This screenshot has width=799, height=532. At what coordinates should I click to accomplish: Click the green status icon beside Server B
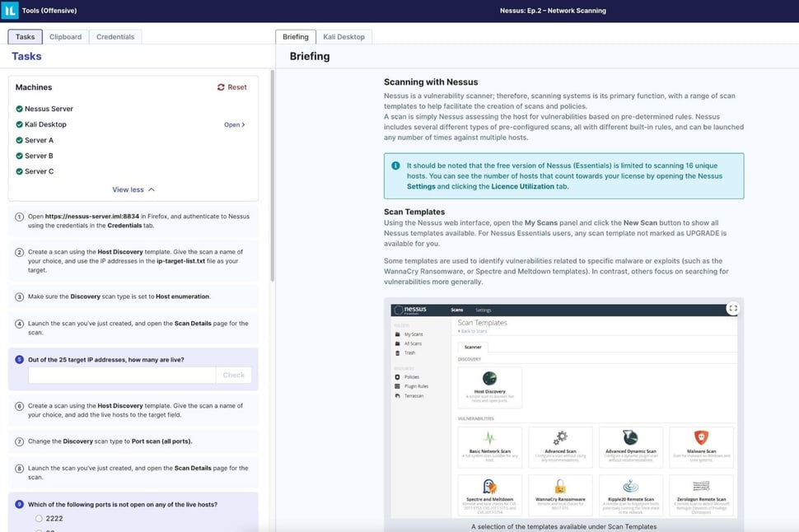[20, 156]
